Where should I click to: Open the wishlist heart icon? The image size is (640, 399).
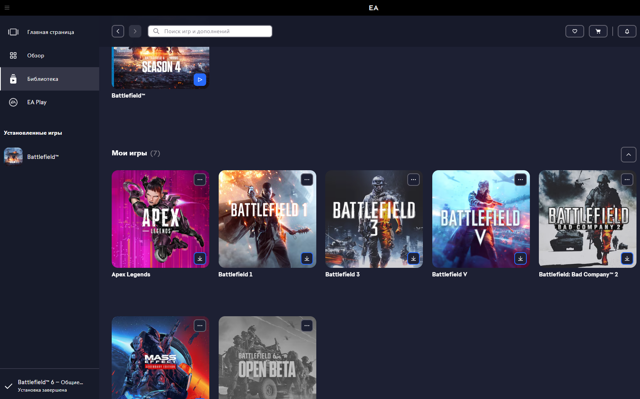pyautogui.click(x=574, y=31)
